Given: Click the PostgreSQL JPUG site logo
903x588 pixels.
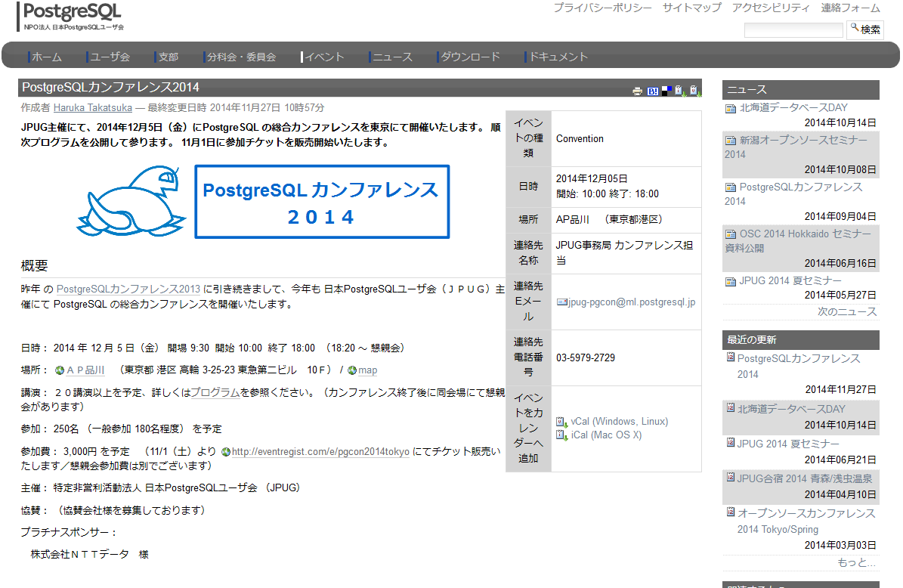Looking at the screenshot, I should coord(71,16).
